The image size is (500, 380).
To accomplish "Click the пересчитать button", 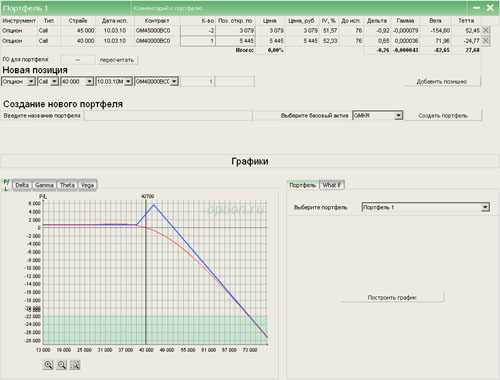I will tap(117, 60).
